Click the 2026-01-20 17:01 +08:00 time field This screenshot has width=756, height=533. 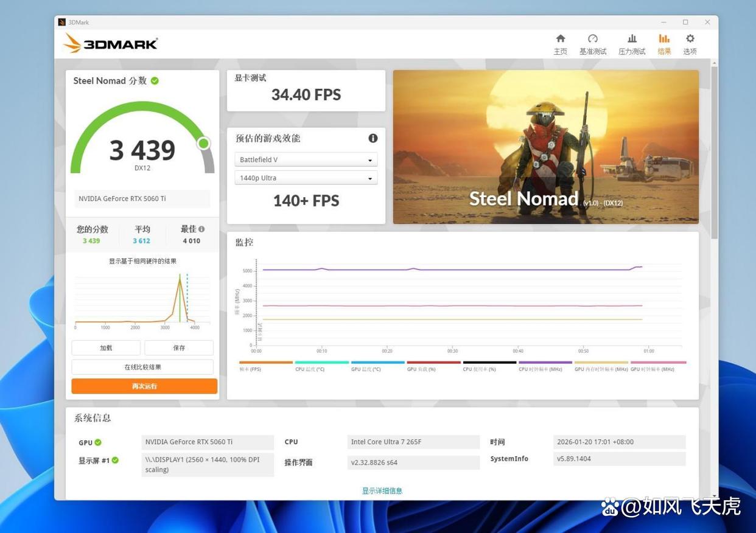tap(620, 442)
